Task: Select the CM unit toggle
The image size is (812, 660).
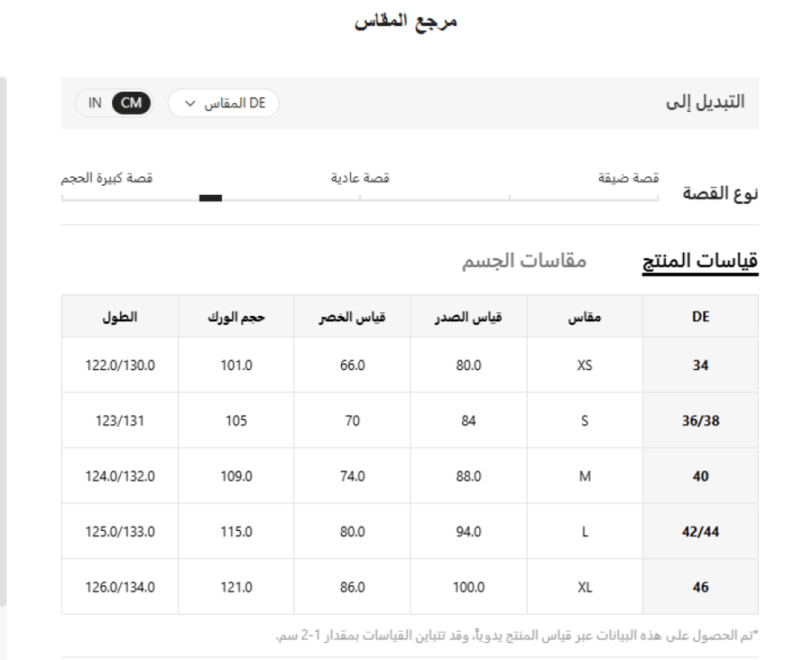Action: (131, 103)
